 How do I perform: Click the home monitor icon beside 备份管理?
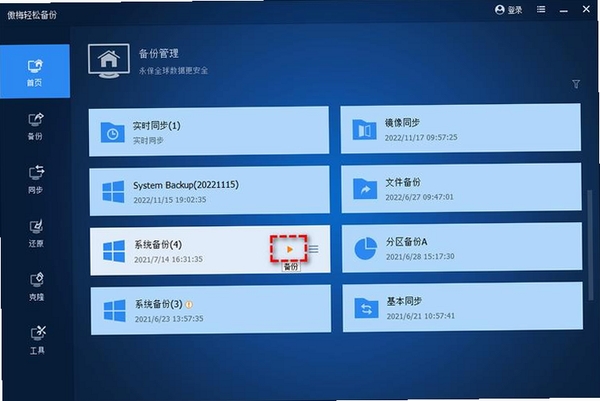pyautogui.click(x=109, y=60)
